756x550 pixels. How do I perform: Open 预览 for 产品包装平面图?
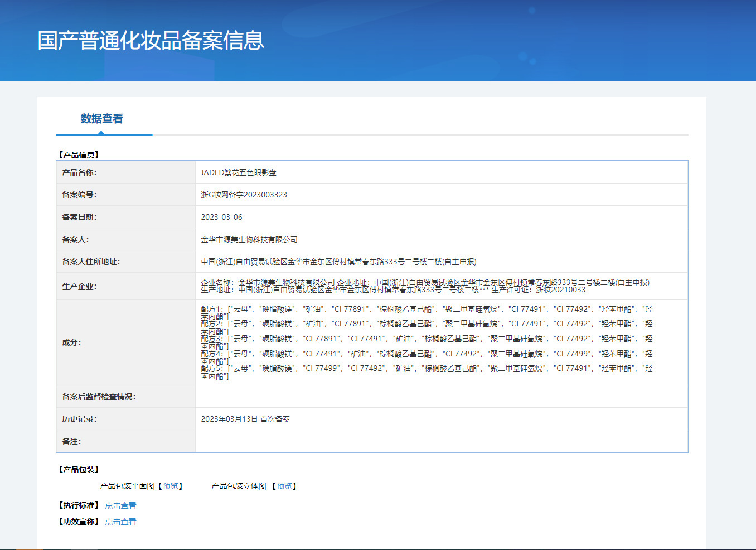(170, 486)
